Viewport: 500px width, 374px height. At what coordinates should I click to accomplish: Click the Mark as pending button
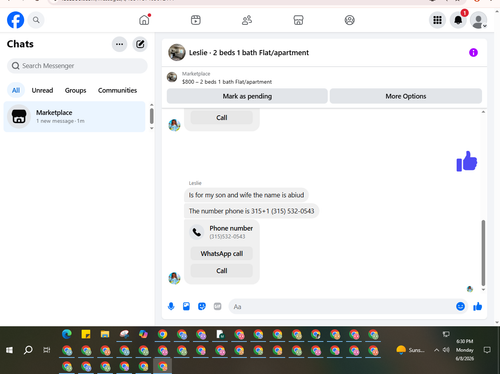(247, 96)
